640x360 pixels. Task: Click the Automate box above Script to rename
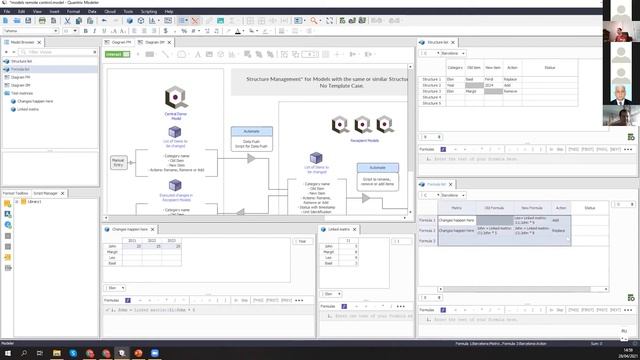tap(378, 168)
